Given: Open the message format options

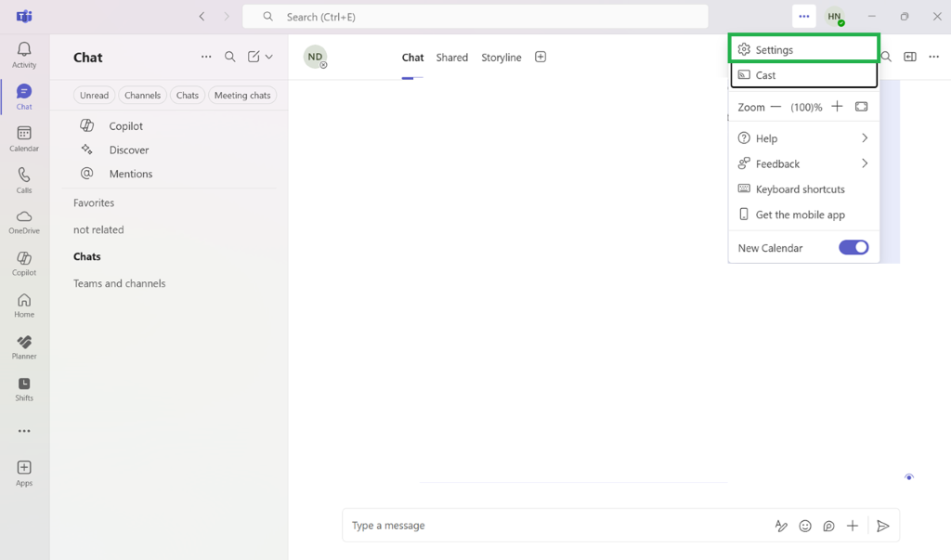Looking at the screenshot, I should (x=781, y=526).
